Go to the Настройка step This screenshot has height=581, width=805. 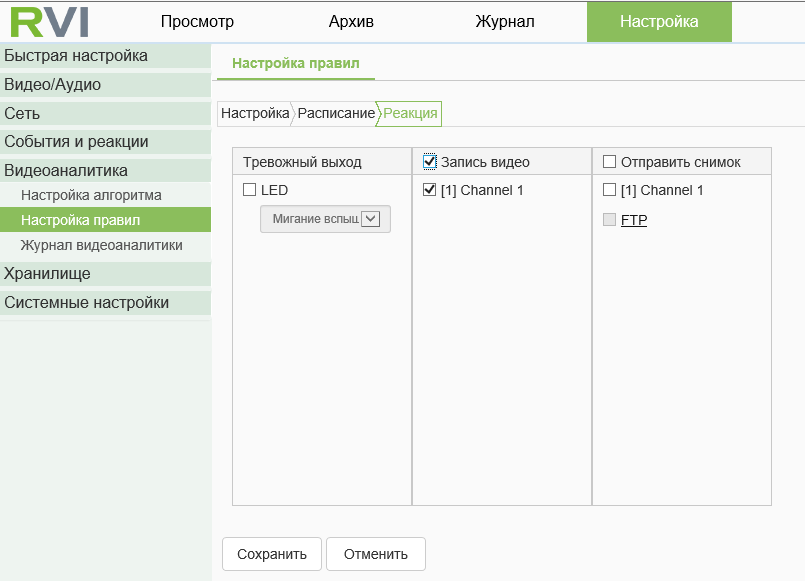(255, 113)
